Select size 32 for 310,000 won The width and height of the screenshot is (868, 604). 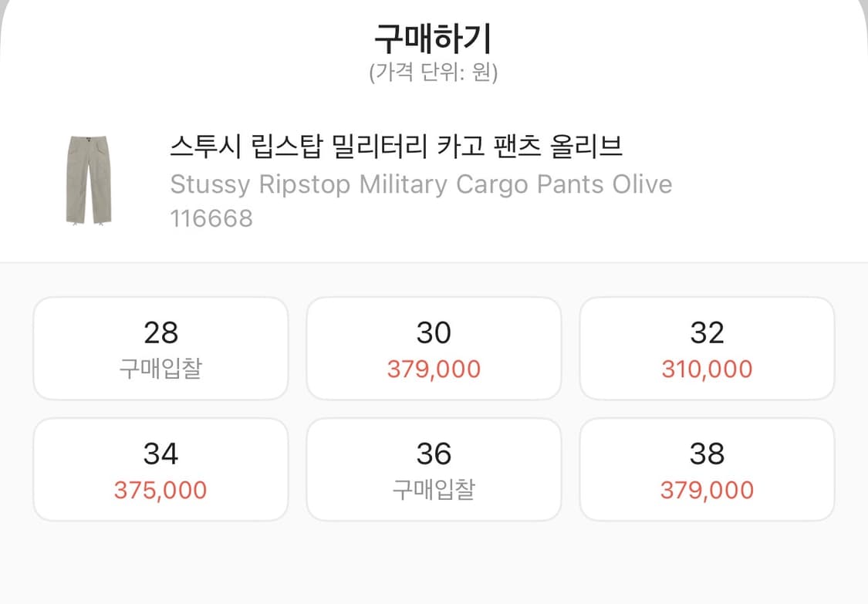707,348
